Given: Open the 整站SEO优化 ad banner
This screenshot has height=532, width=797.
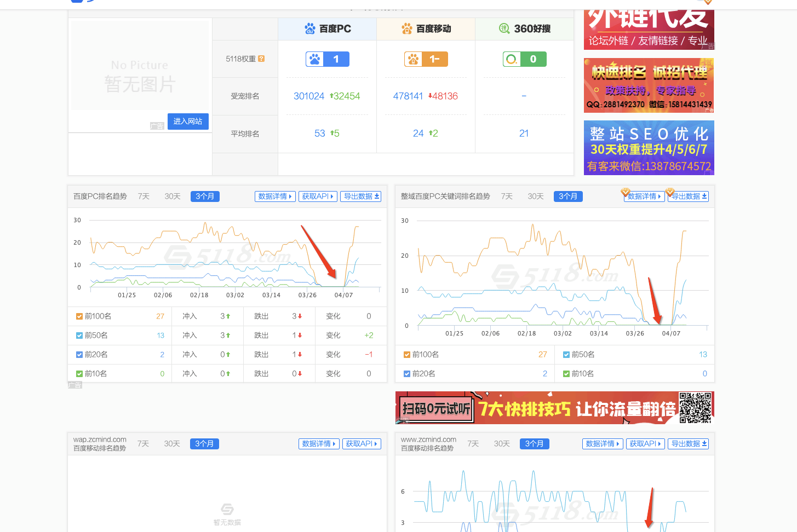Looking at the screenshot, I should [649, 148].
